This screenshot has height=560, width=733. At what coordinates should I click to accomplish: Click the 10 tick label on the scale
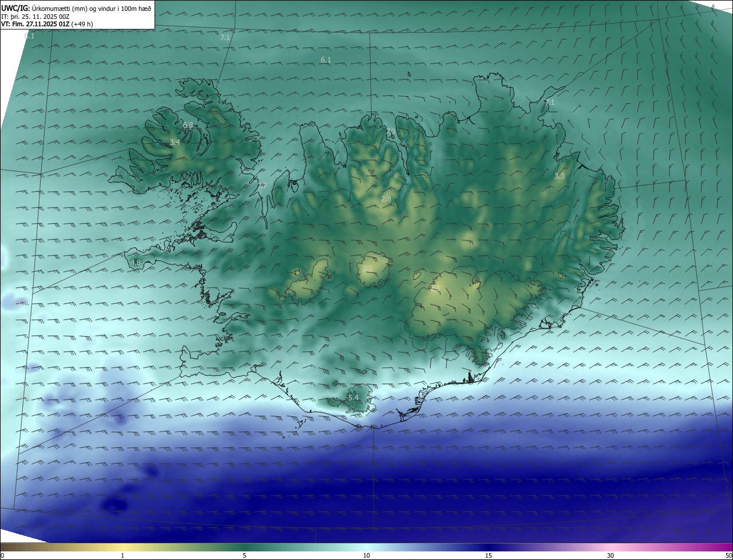pyautogui.click(x=366, y=555)
